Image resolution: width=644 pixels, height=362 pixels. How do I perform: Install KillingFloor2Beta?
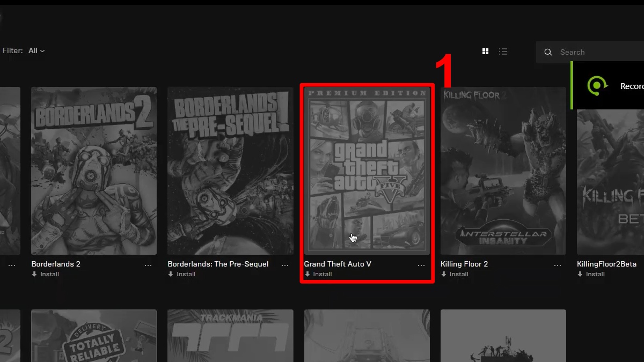tap(591, 274)
